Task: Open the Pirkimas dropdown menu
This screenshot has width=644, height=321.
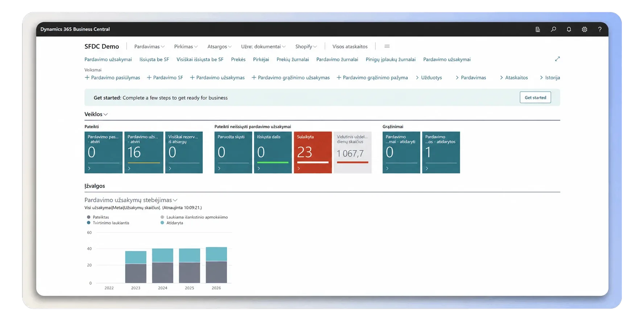Action: coord(186,46)
